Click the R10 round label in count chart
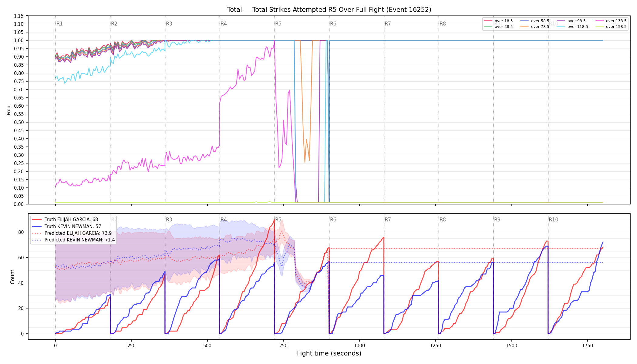 (553, 220)
